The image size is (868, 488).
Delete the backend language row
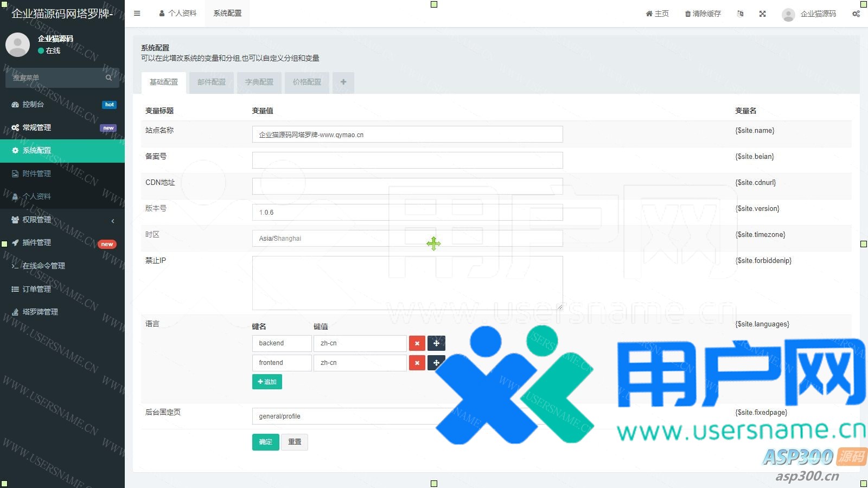(x=417, y=343)
